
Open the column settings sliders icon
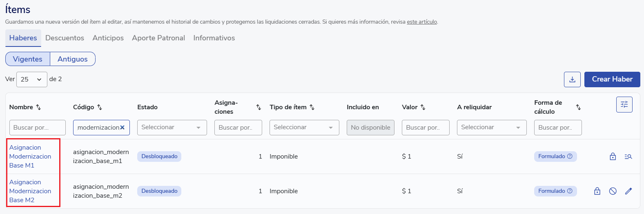tap(624, 104)
